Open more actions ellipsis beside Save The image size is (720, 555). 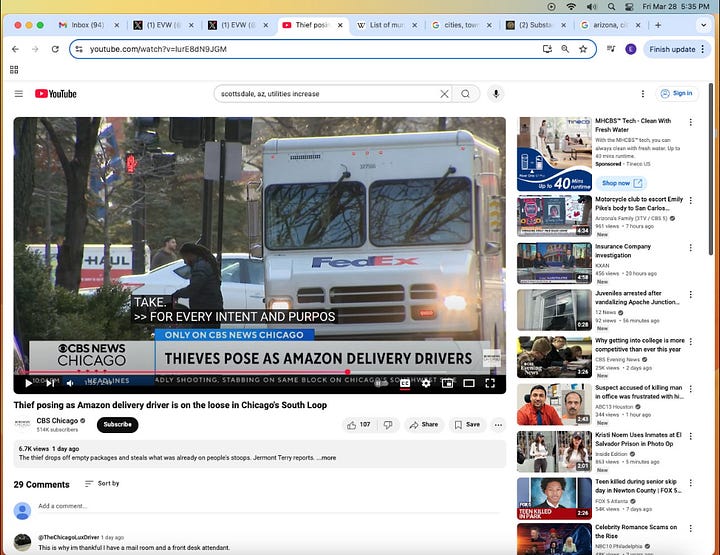(498, 425)
